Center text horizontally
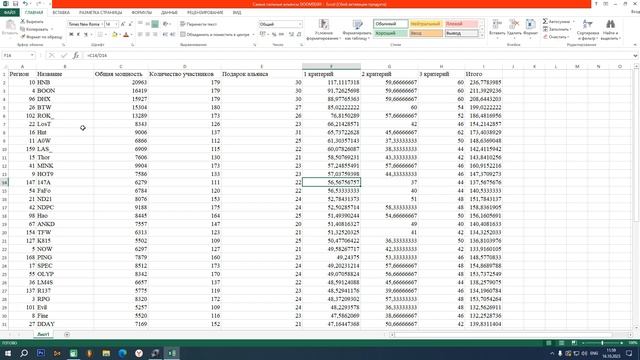640x360 pixels. coord(147,35)
